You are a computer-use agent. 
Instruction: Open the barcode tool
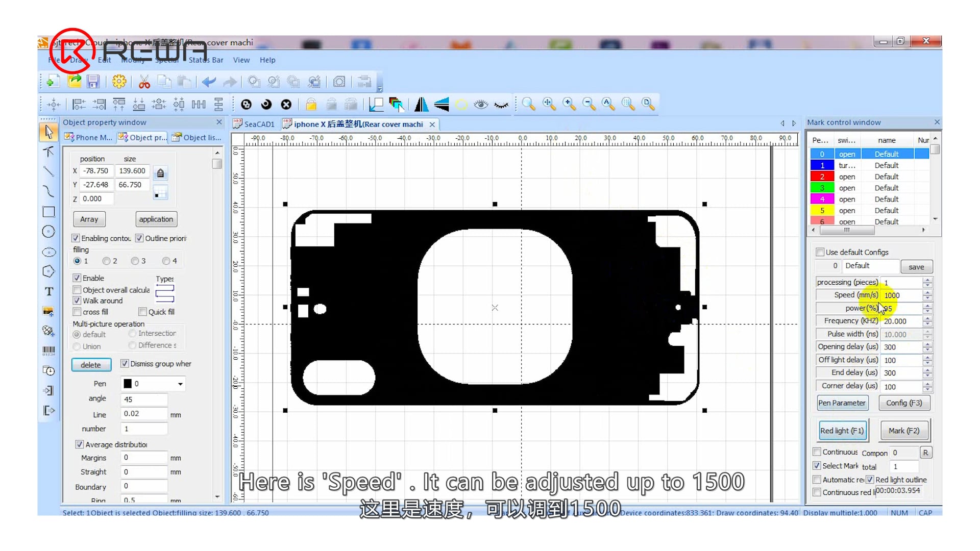48,350
